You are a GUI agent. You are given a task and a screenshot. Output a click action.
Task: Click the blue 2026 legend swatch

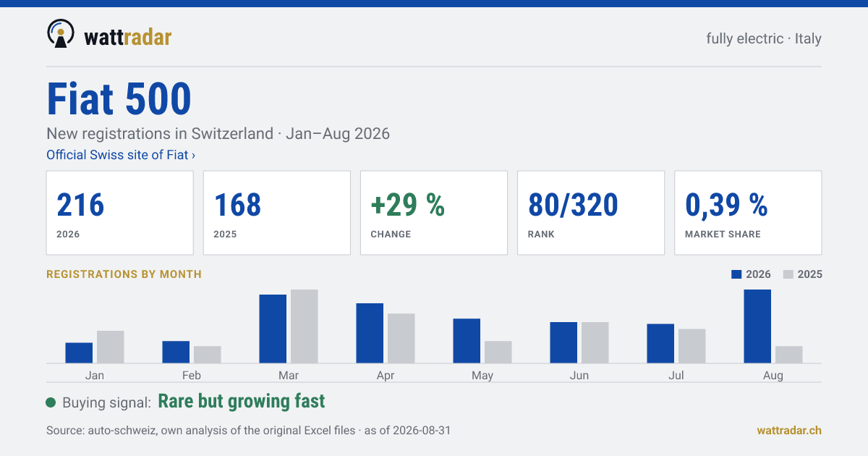coord(737,274)
